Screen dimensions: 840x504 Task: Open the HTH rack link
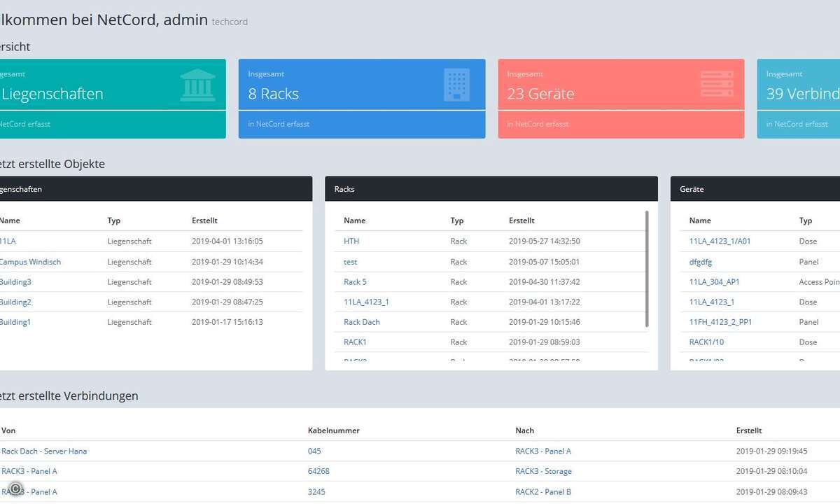pos(351,241)
